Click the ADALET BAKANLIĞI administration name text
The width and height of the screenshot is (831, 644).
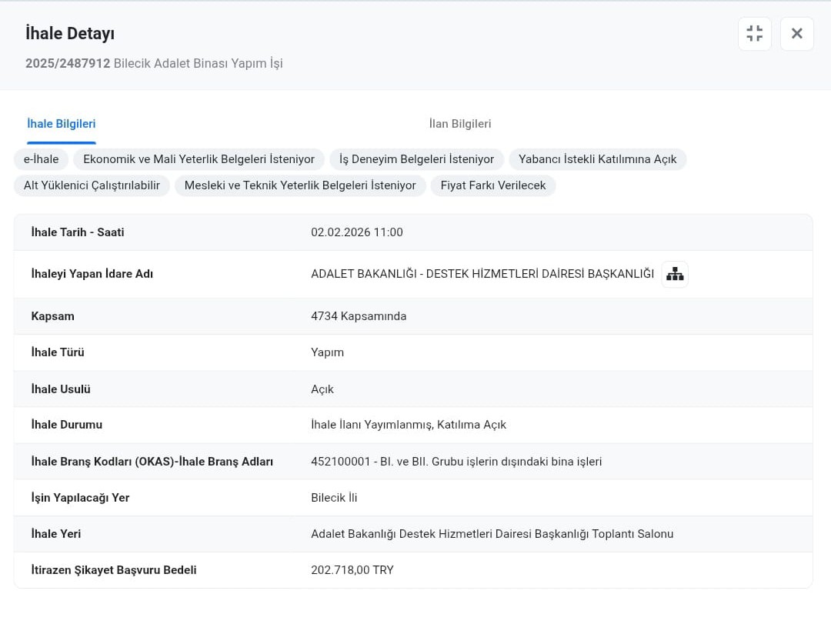482,274
